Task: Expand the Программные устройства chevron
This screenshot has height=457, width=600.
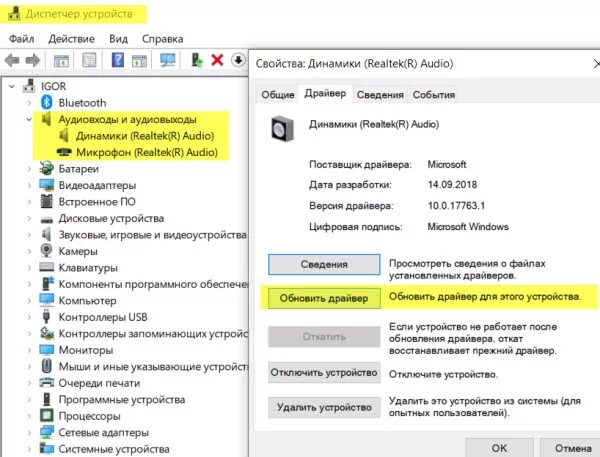Action: pyautogui.click(x=29, y=399)
